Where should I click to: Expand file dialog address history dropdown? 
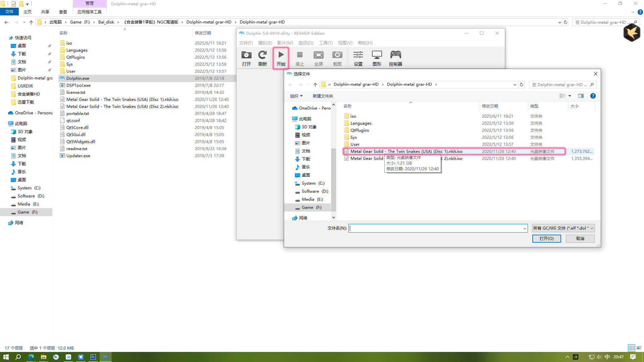(515, 84)
